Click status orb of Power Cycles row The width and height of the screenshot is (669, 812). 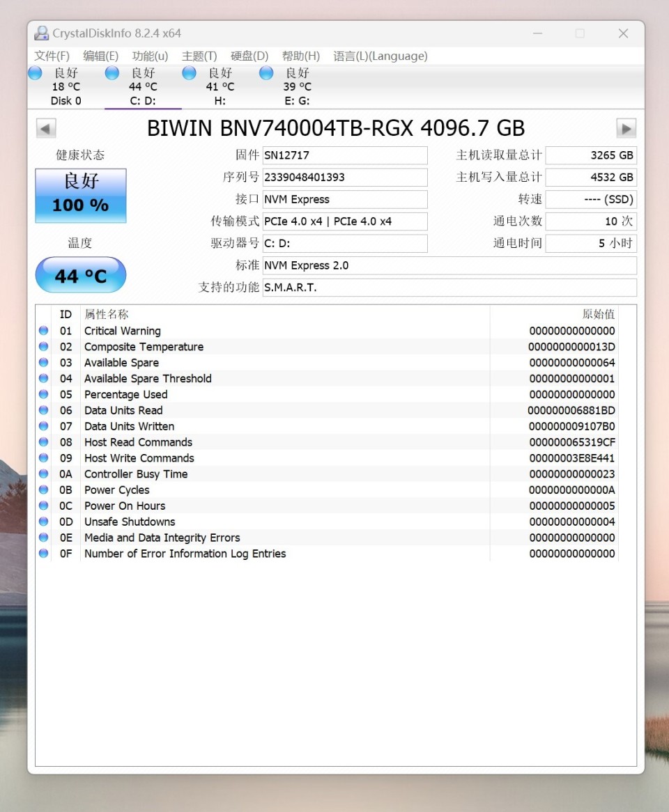43,490
